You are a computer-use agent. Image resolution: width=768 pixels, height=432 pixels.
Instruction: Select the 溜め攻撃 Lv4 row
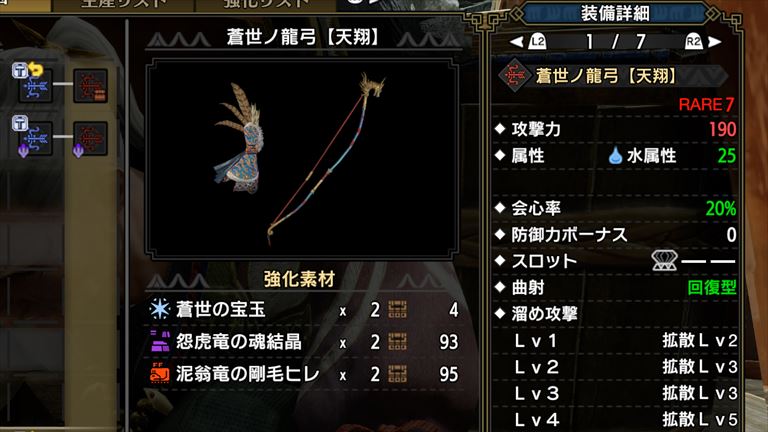pyautogui.click(x=615, y=419)
